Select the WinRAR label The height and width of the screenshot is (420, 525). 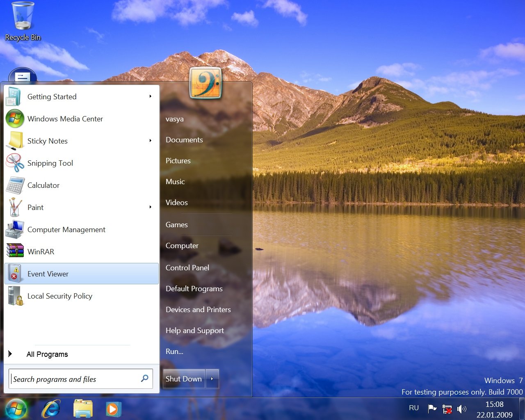click(x=41, y=252)
